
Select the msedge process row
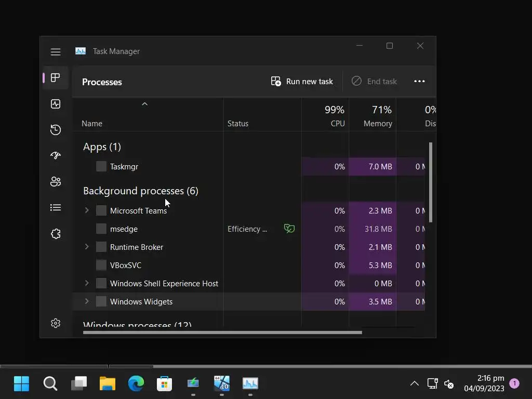point(248,229)
